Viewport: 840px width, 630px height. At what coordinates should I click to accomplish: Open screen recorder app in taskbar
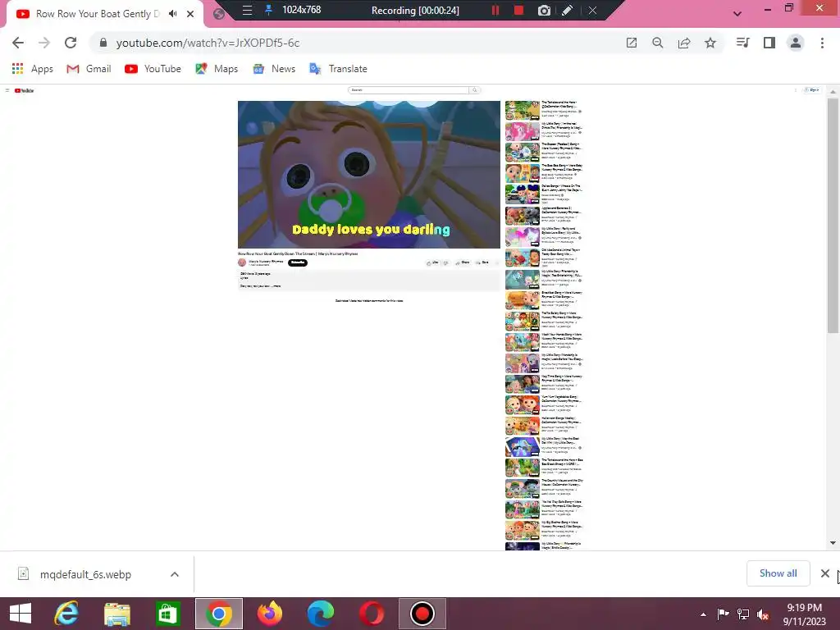(422, 614)
